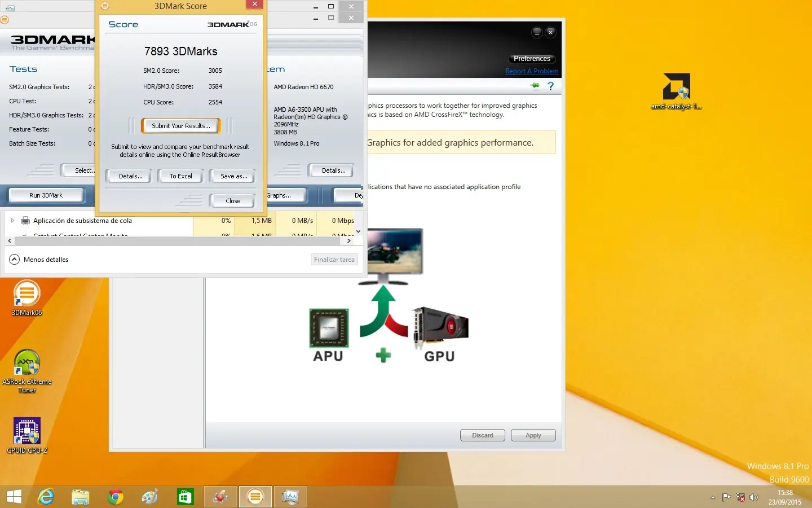Close the 3DMark Score dialog with X
The width and height of the screenshot is (812, 508).
tap(254, 5)
